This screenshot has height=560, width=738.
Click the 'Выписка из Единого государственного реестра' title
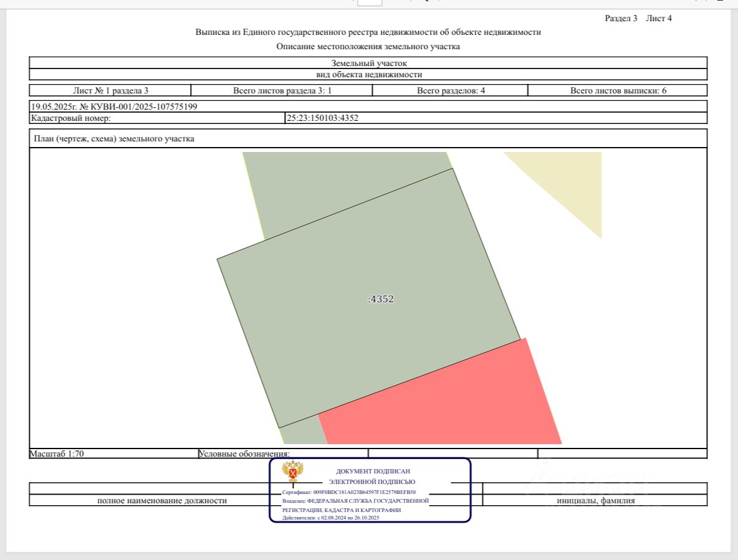[368, 32]
